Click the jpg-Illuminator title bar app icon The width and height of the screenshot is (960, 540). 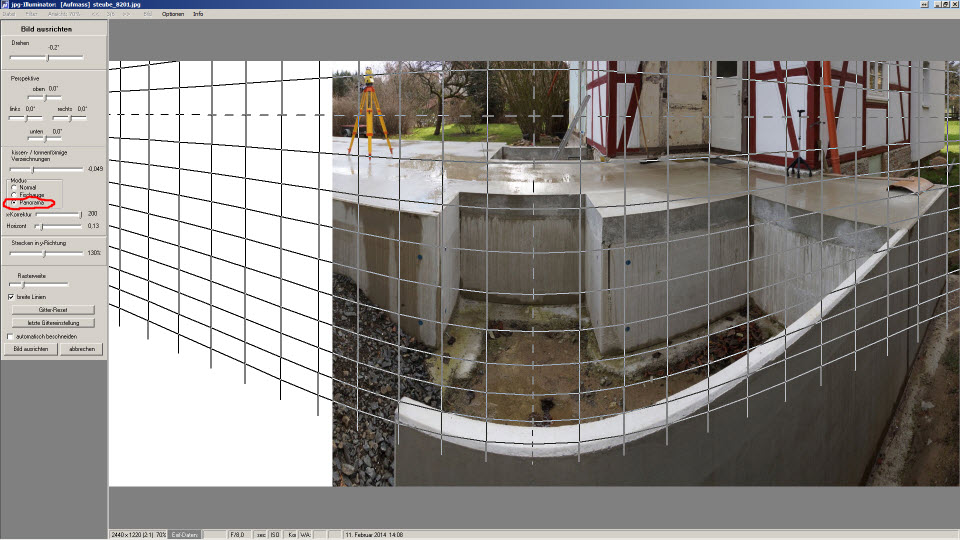tap(5, 4)
